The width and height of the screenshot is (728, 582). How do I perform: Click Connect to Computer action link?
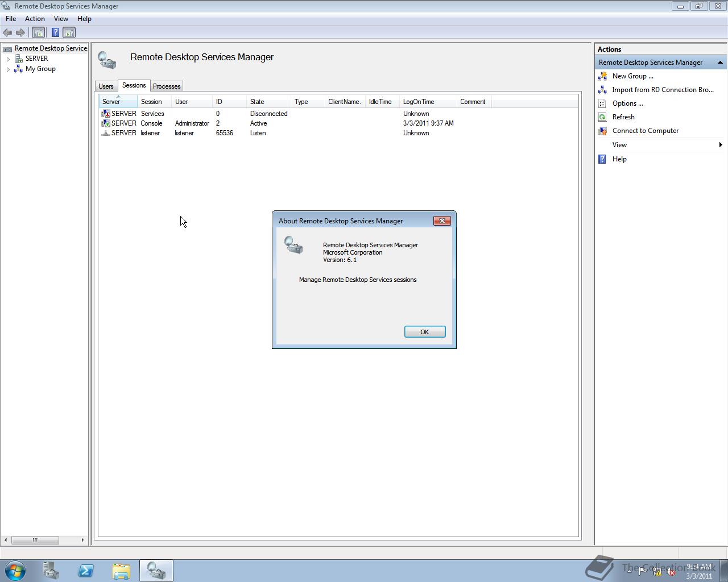646,131
